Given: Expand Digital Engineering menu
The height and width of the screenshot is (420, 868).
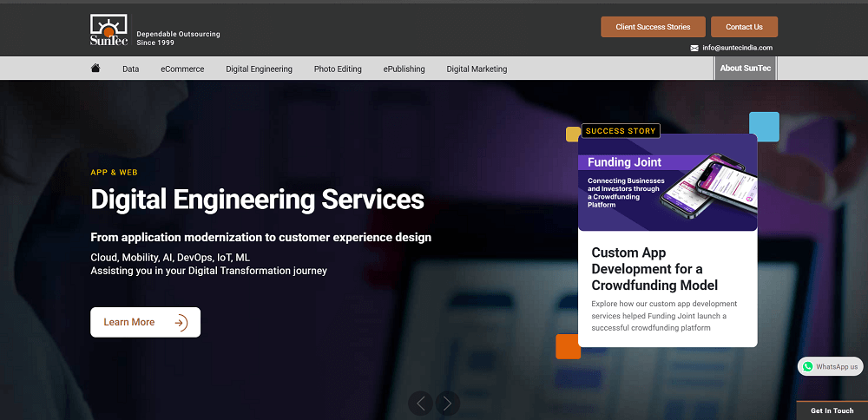Looking at the screenshot, I should coord(259,69).
